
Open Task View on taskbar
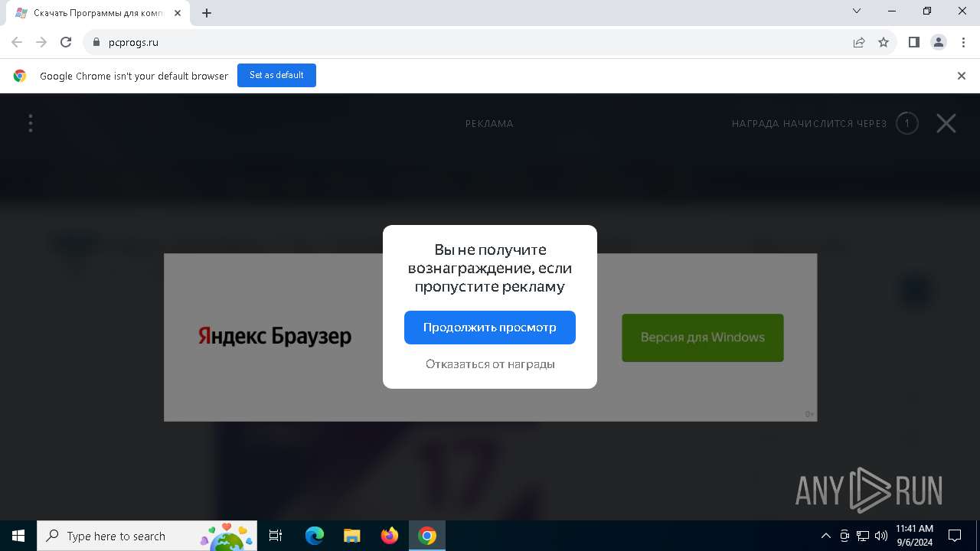276,536
